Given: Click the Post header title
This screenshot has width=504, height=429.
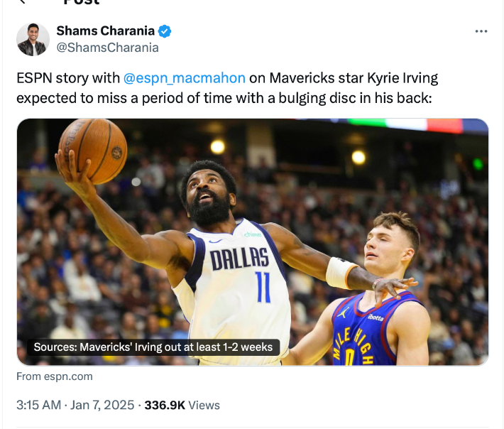Looking at the screenshot, I should pyautogui.click(x=82, y=2).
